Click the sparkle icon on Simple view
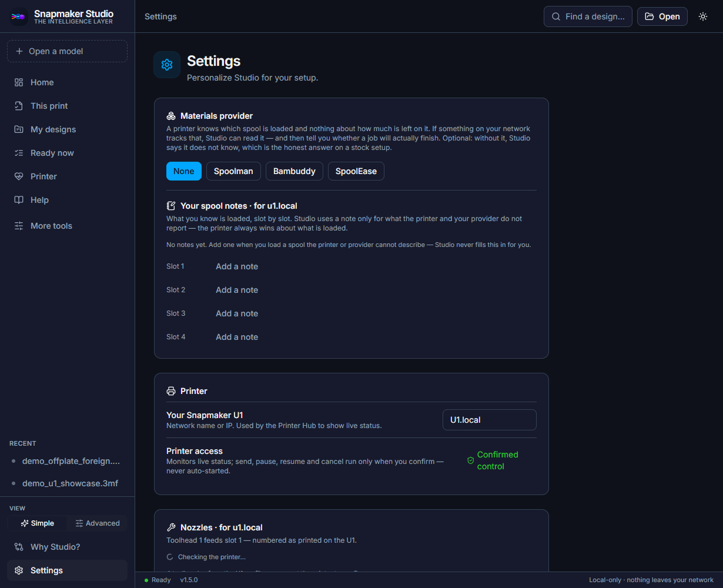The image size is (723, 588). [x=25, y=523]
